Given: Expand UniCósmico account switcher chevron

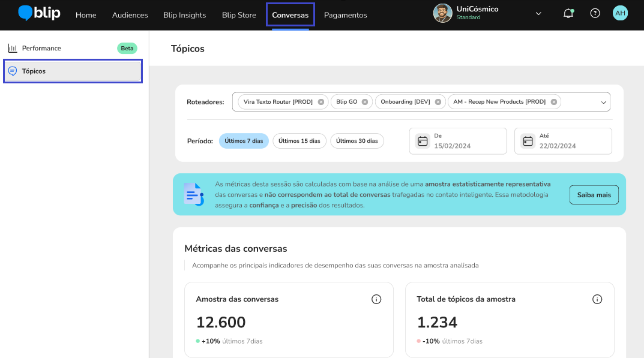Looking at the screenshot, I should click(x=538, y=14).
